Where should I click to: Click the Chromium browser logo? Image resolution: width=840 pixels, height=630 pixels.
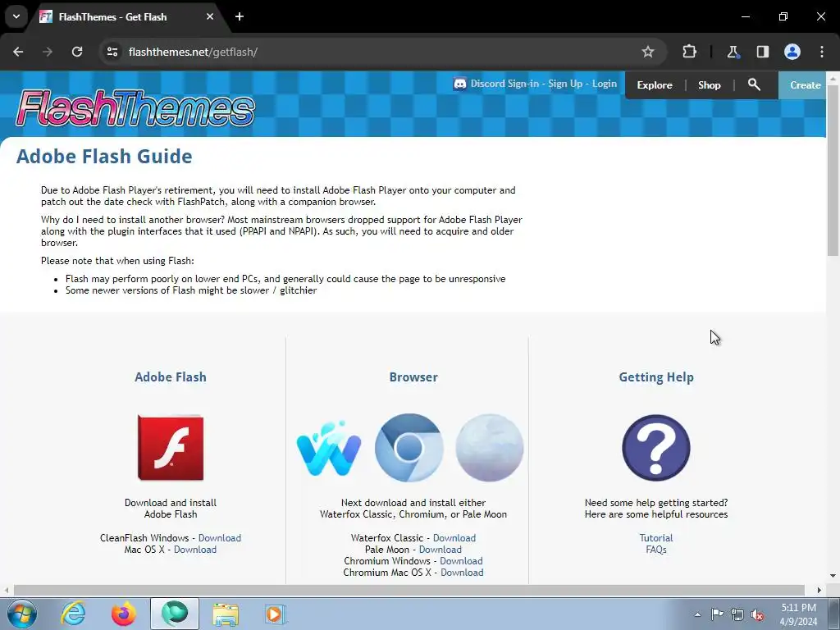coord(409,448)
